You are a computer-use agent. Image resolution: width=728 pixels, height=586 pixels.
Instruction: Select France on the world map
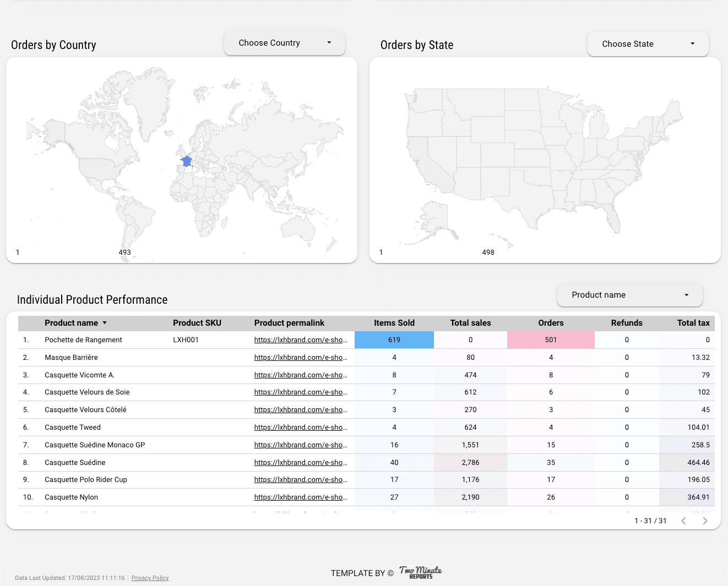[x=186, y=161]
